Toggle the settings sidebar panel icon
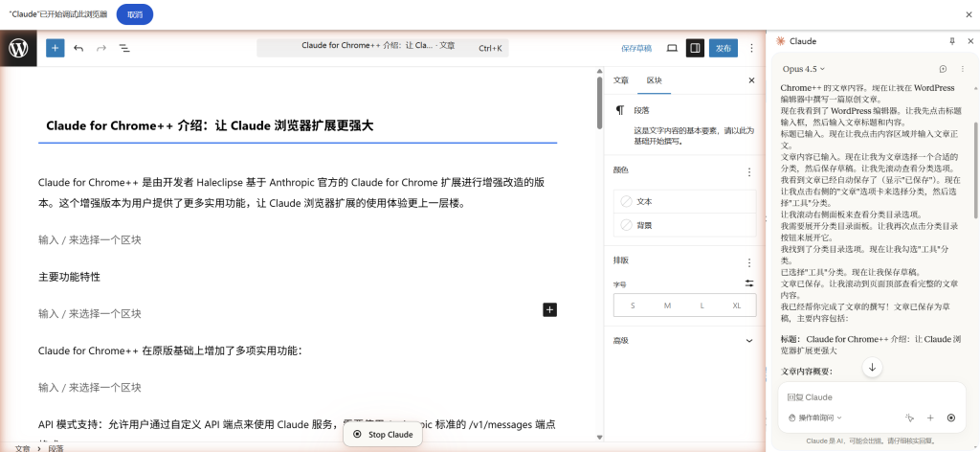 [695, 48]
